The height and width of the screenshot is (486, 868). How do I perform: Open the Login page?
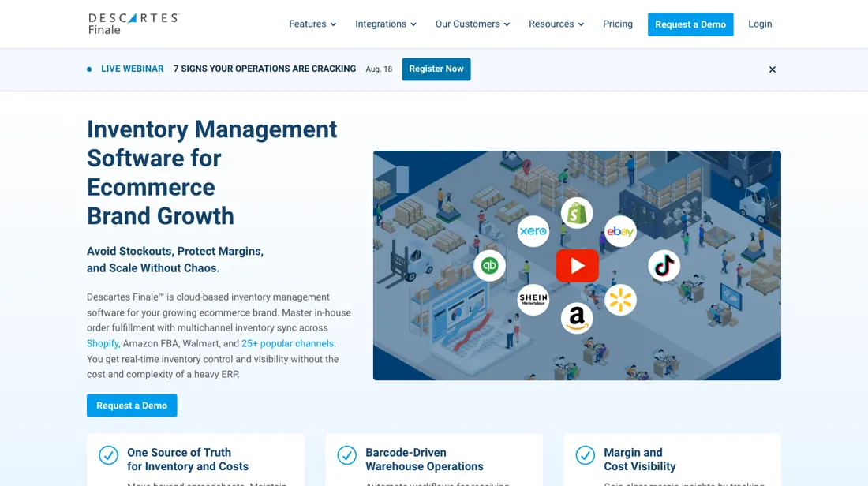(x=760, y=24)
